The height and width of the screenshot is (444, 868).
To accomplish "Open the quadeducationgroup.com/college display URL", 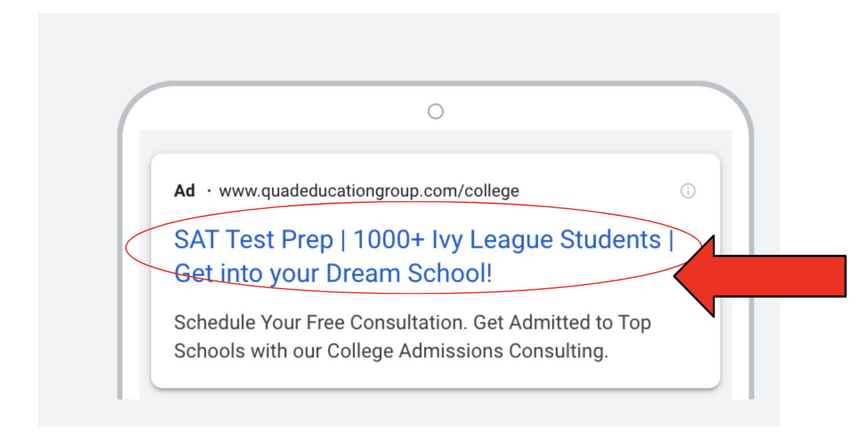I will pyautogui.click(x=369, y=191).
